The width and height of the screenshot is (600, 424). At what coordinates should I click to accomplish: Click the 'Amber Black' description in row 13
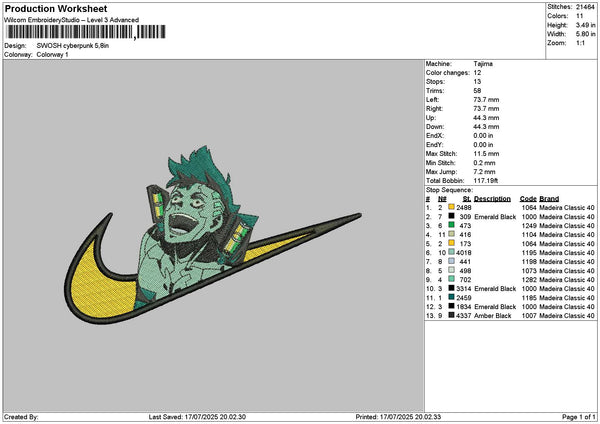492,315
